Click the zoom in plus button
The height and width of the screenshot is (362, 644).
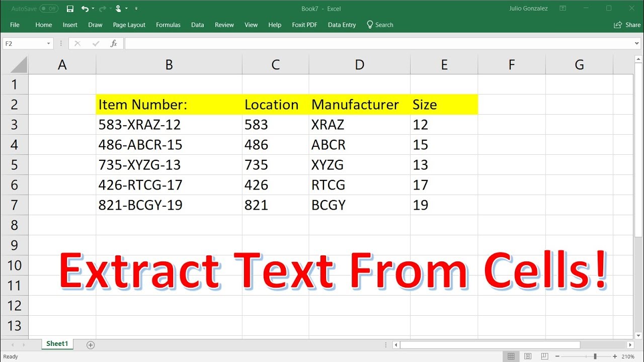[615, 356]
